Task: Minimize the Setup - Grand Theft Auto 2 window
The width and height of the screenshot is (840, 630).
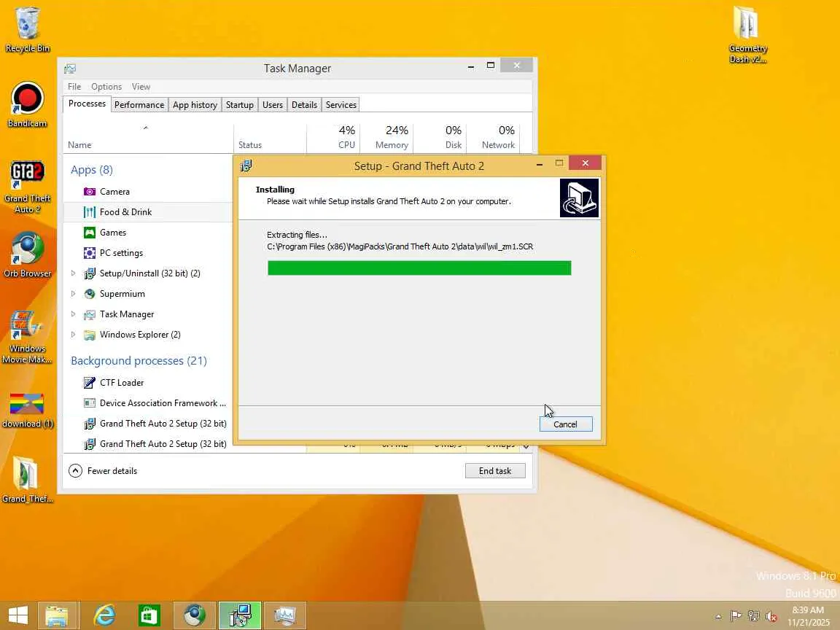Action: [x=540, y=163]
